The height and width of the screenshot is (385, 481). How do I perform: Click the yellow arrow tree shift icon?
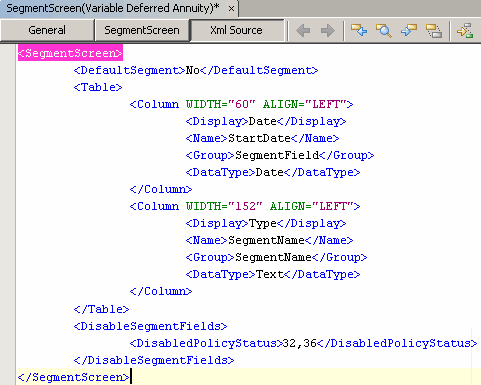[x=465, y=31]
